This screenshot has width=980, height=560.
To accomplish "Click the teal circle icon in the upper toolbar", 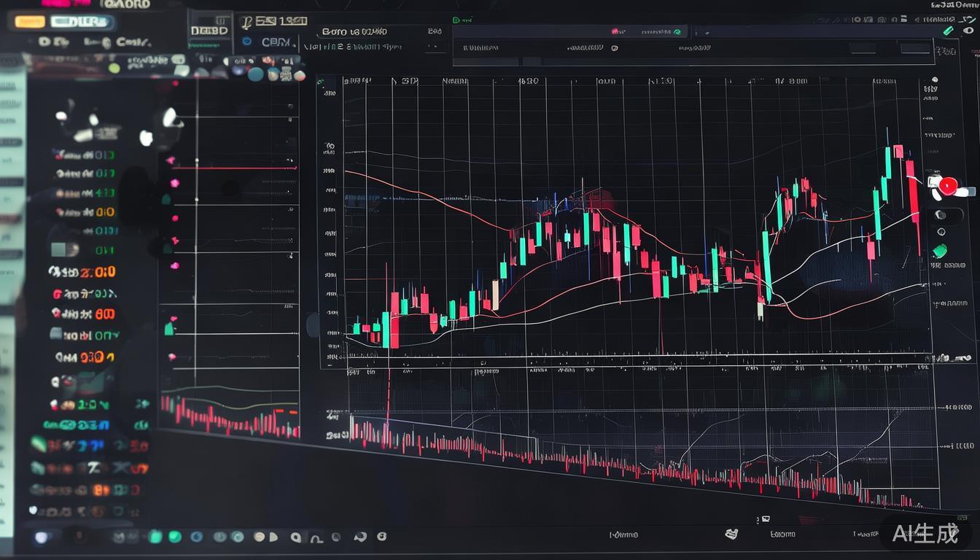I will tap(255, 74).
